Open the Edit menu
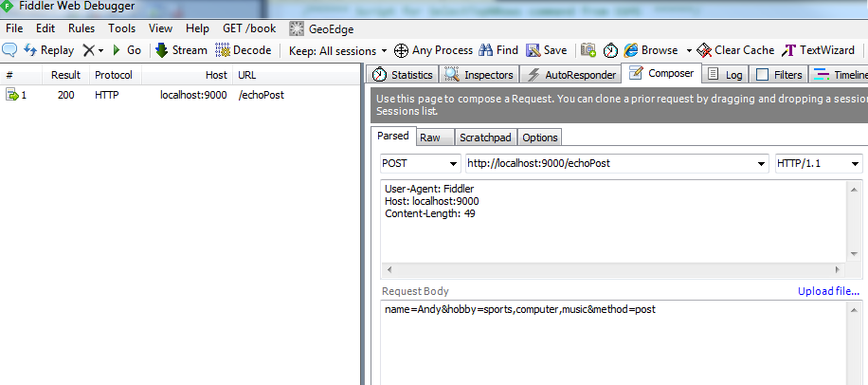 click(x=45, y=28)
